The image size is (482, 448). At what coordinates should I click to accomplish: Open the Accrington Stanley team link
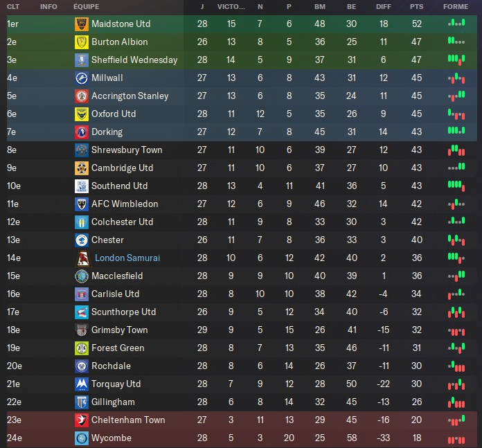pos(130,96)
